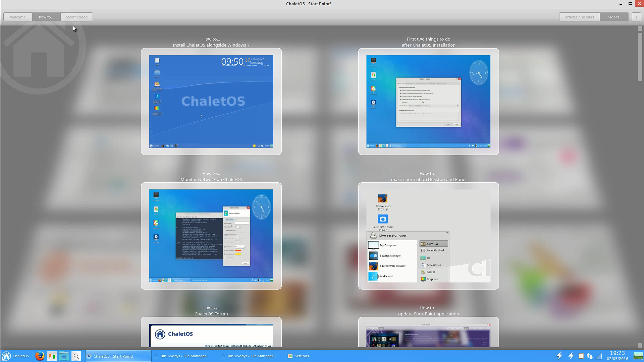Minimize the Start Point window
Screen dimensions: 644x362
click(x=621, y=4)
